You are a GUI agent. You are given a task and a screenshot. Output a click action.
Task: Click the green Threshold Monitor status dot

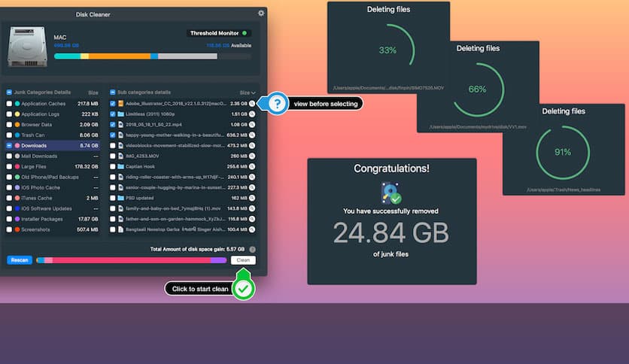pos(245,33)
